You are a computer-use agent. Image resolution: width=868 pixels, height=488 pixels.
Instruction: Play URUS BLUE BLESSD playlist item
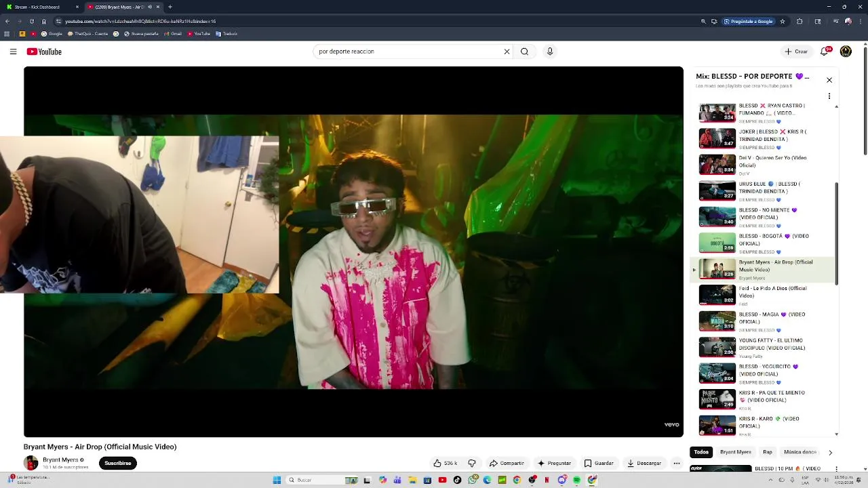click(x=762, y=190)
